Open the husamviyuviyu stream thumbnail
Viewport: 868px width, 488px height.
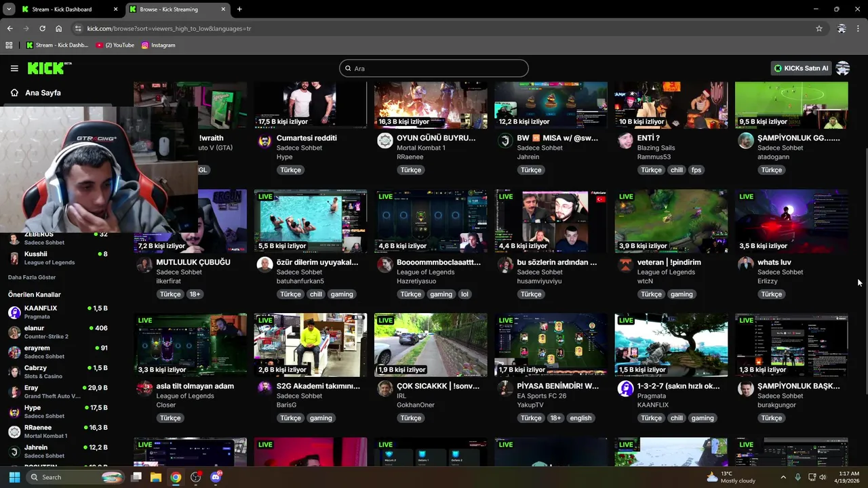pyautogui.click(x=551, y=221)
